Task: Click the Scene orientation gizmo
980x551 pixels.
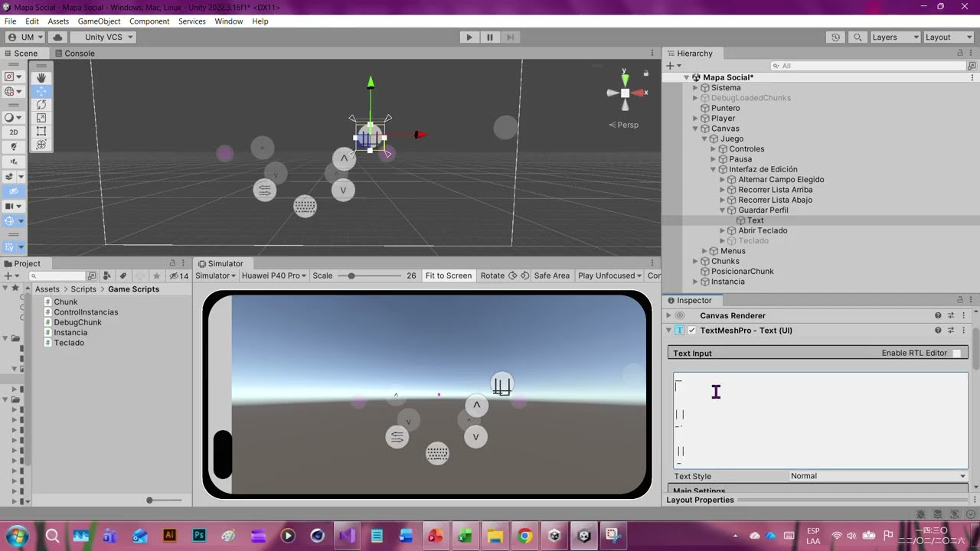Action: 626,92
